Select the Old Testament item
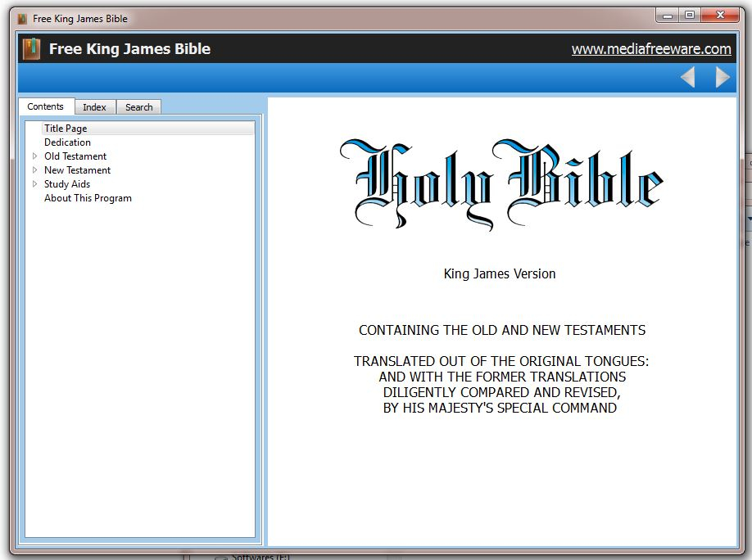This screenshot has width=752, height=560. pos(75,156)
